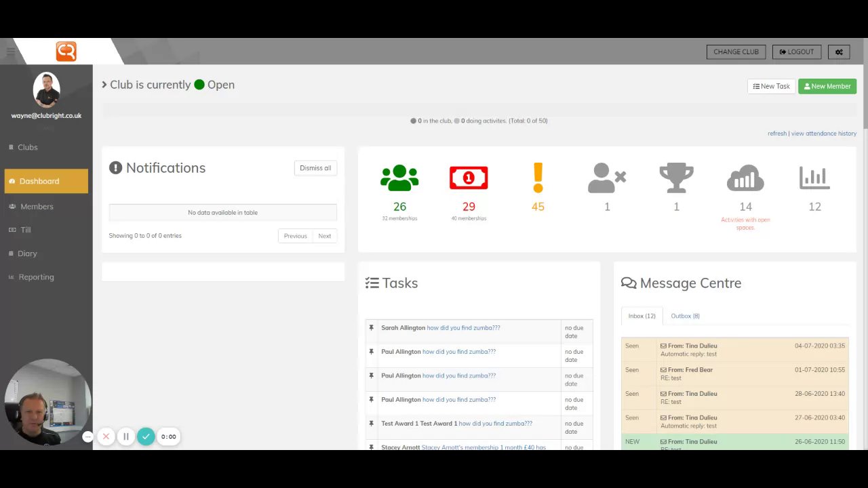The width and height of the screenshot is (868, 488).
Task: Expand the Club is currently Open chevron
Action: click(104, 85)
